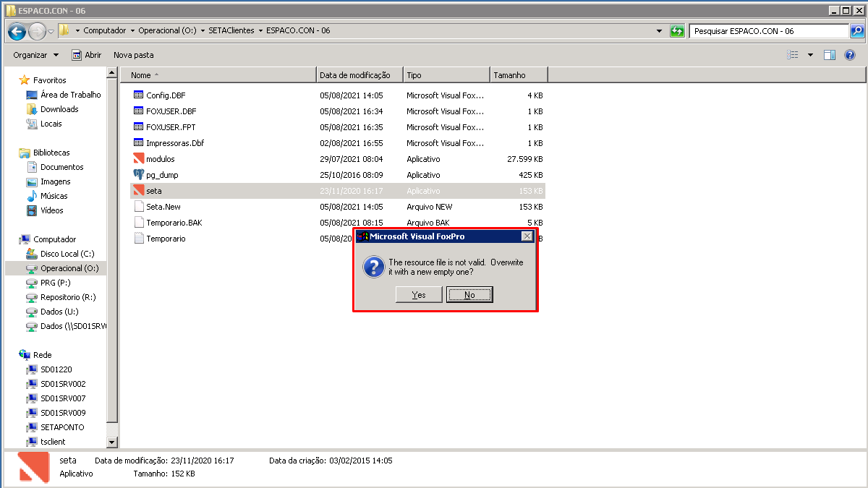The width and height of the screenshot is (868, 488).
Task: Click the search magnifier icon
Action: [856, 31]
